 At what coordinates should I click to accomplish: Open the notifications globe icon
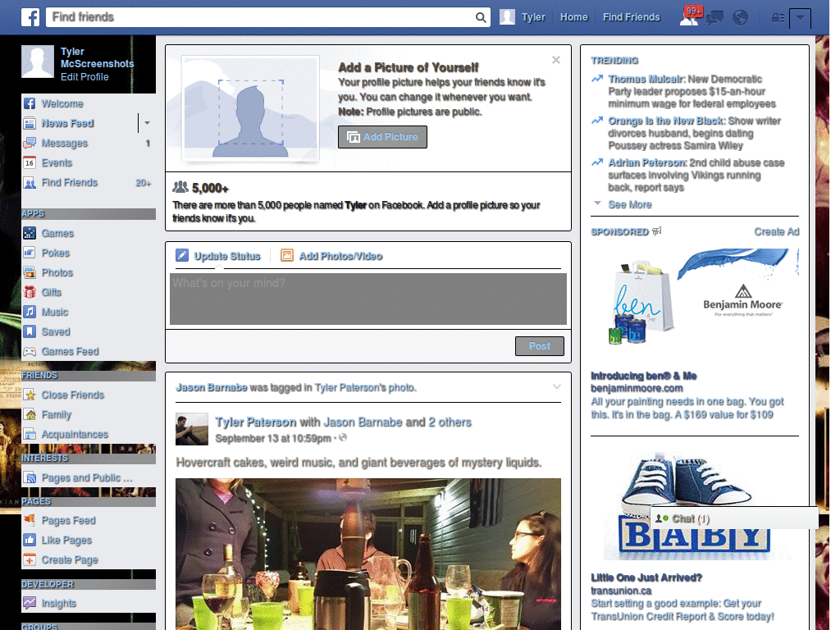pos(740,18)
